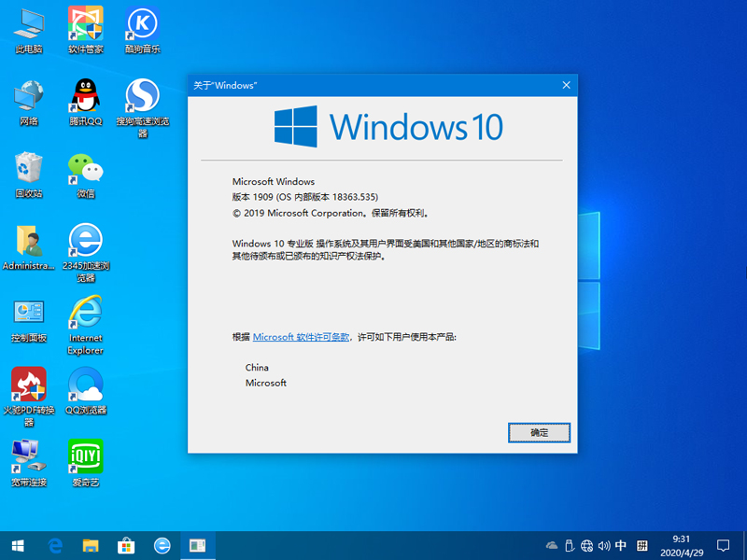
Task: Open 爱奇艺 video player
Action: click(85, 455)
